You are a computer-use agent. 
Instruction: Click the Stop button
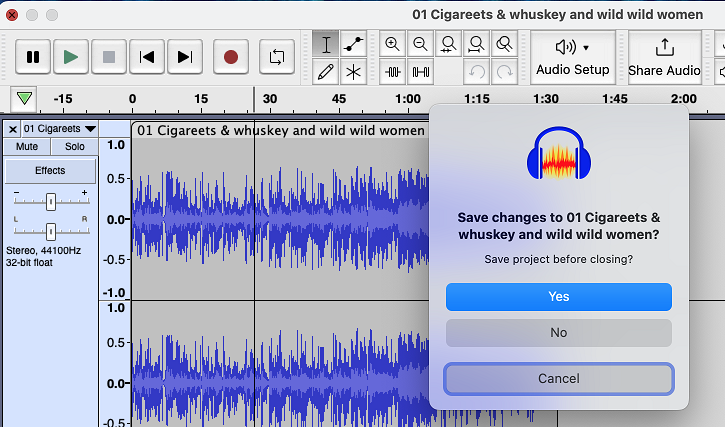click(x=109, y=57)
